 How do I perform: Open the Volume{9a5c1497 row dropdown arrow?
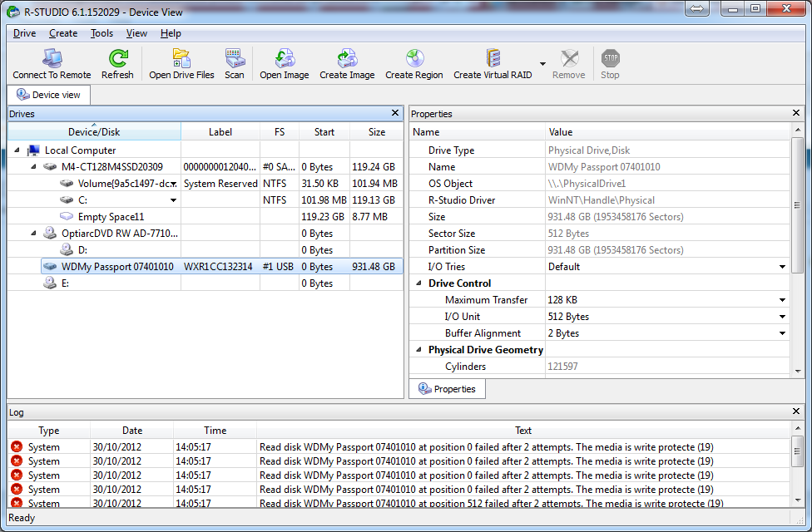(174, 184)
